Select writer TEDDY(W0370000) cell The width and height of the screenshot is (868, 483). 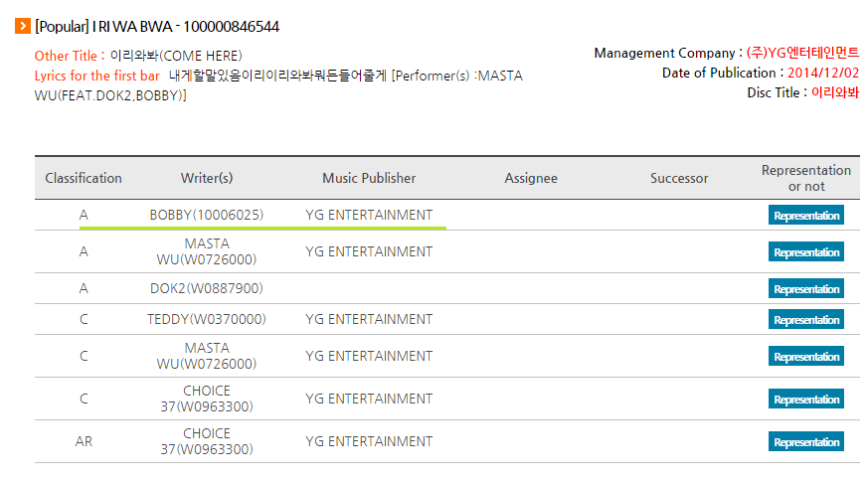[207, 319]
